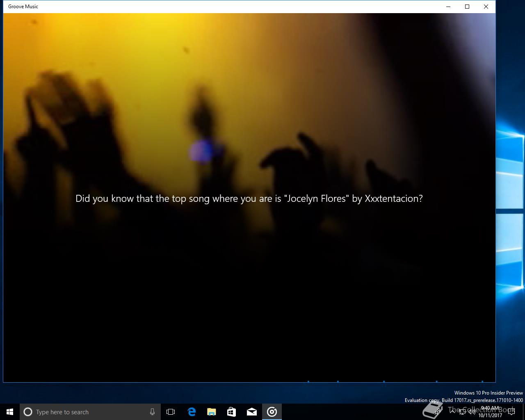Open the Windows Start menu
Screen dimensions: 525x420
10,412
